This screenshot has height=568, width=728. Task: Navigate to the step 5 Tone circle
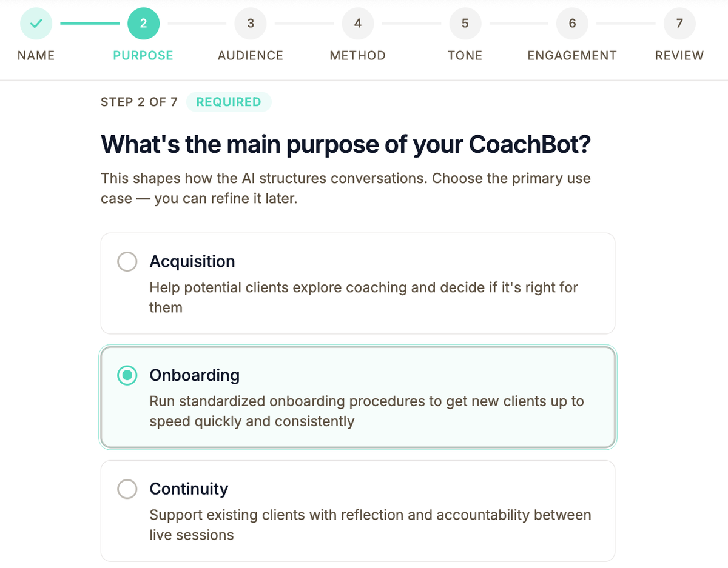465,23
